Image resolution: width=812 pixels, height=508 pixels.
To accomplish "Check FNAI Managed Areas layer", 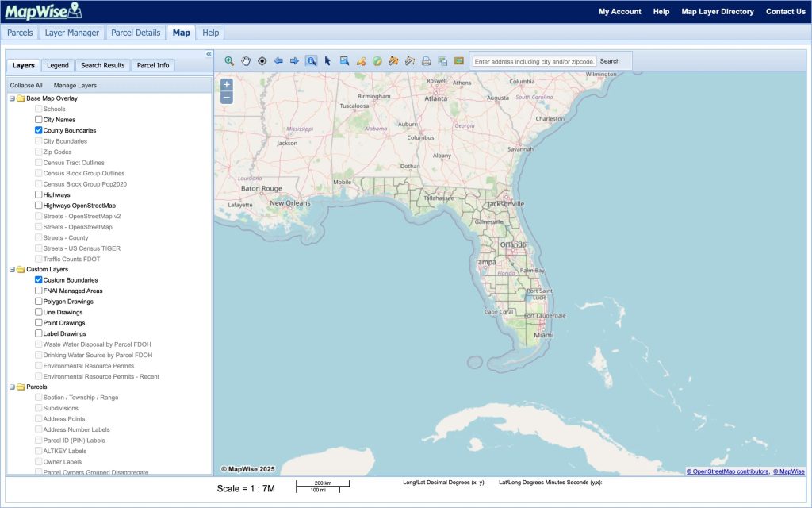I will point(38,291).
